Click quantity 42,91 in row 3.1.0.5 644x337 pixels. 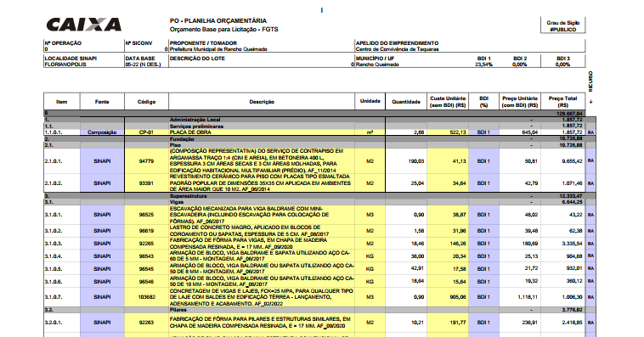pyautogui.click(x=417, y=268)
